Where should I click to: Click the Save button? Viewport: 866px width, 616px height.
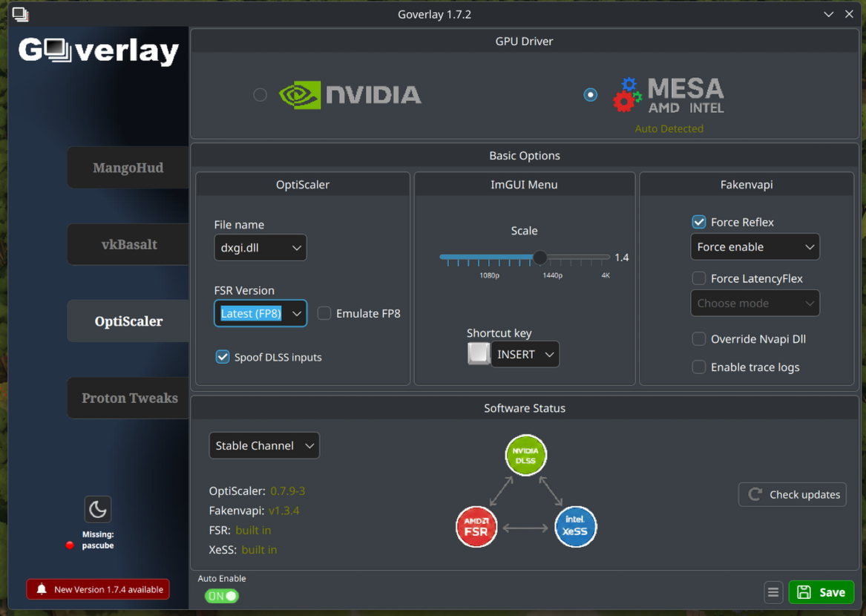click(821, 592)
